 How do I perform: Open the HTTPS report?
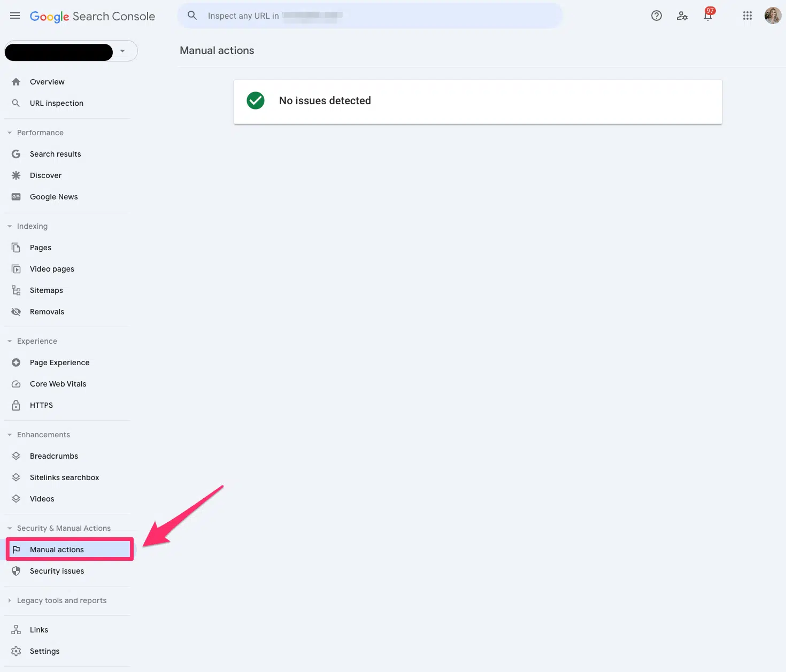[x=42, y=405]
